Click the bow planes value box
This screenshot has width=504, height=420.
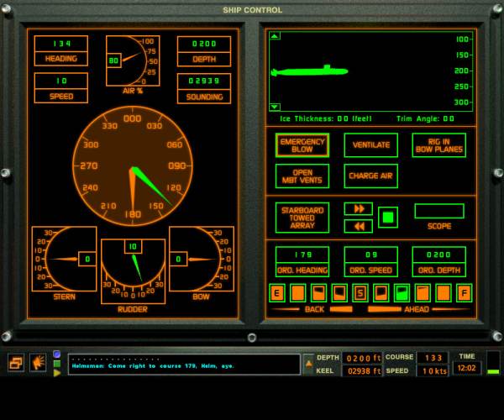[178, 259]
